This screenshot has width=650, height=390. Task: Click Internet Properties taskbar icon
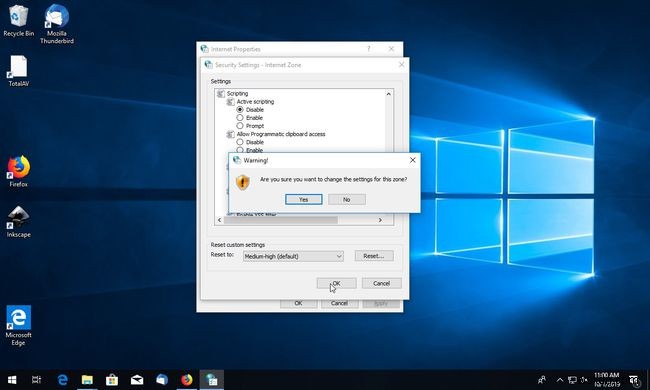tap(212, 380)
